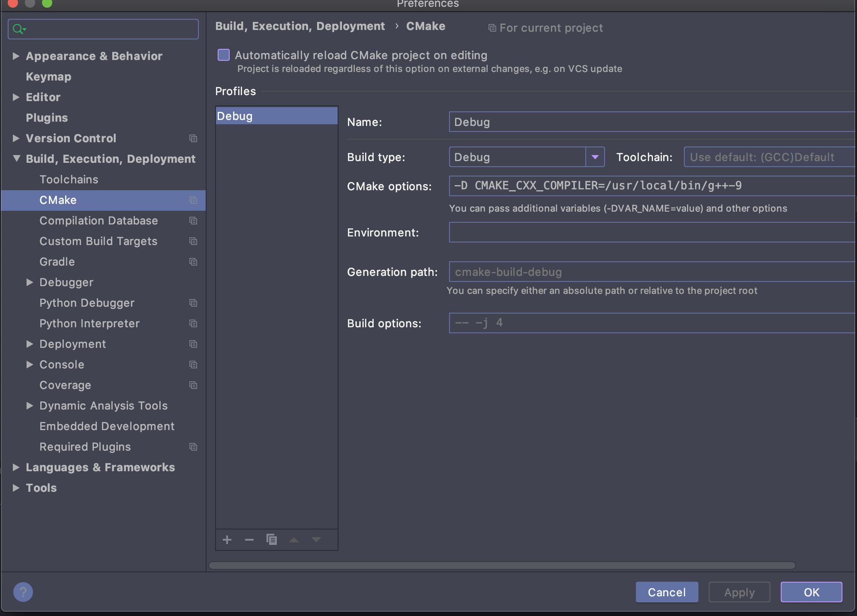The width and height of the screenshot is (857, 616).
Task: Open help with question mark icon
Action: pos(23,592)
